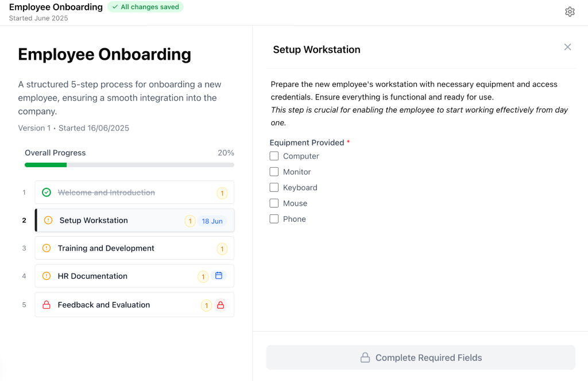Click the 18 Jun due date badge
Image resolution: width=588 pixels, height=381 pixels.
coord(212,221)
